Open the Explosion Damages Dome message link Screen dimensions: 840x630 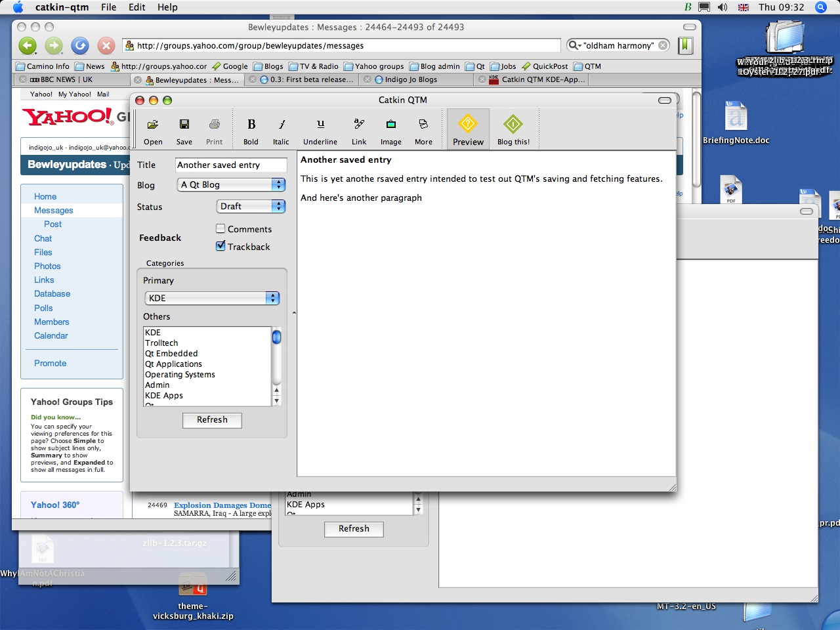point(222,505)
